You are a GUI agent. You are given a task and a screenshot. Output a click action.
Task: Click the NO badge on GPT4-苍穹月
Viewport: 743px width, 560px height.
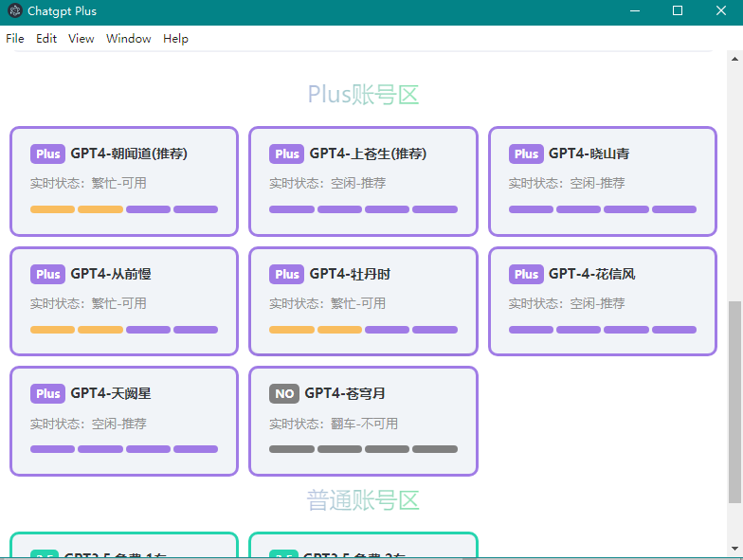(x=284, y=394)
